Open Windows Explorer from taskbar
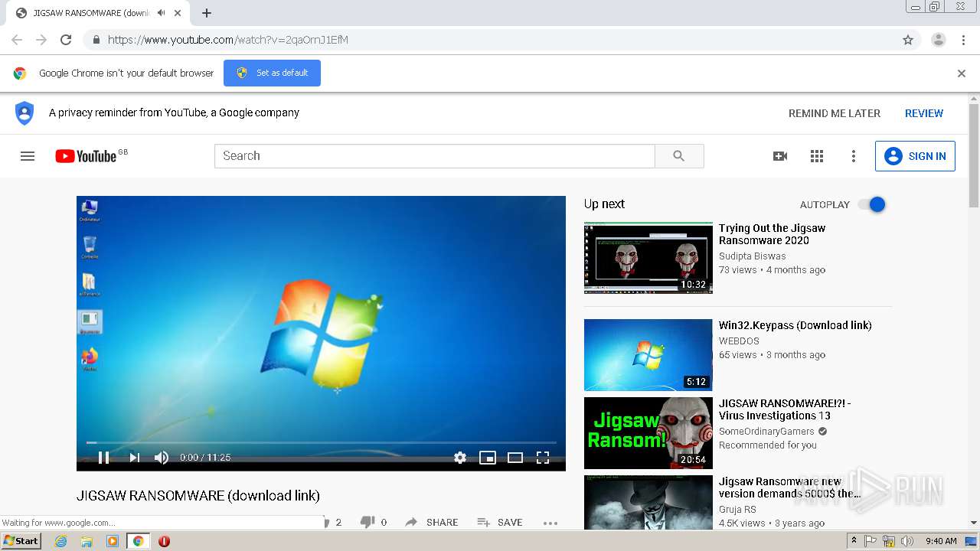The width and height of the screenshot is (980, 551). (87, 541)
